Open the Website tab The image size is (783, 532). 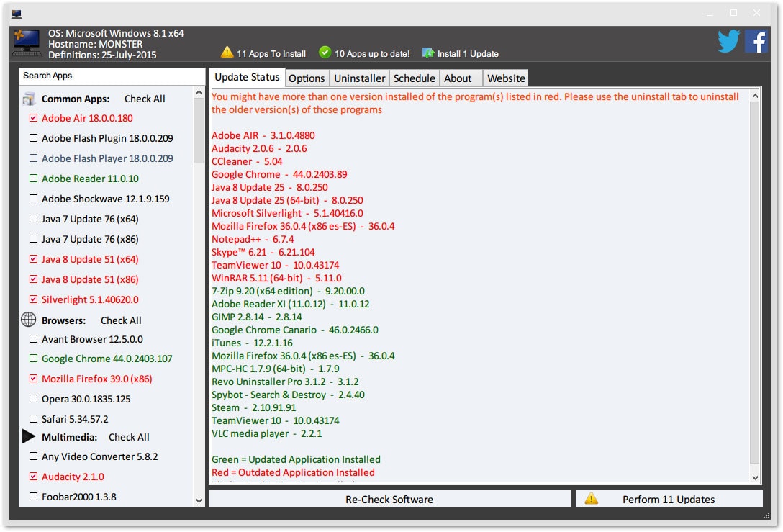506,78
